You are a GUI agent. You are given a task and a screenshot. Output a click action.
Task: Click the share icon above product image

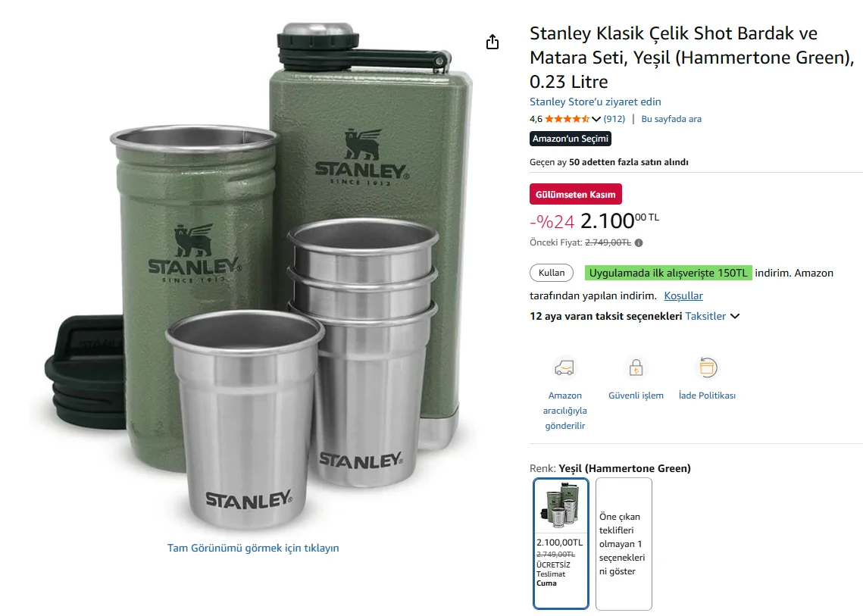point(492,42)
